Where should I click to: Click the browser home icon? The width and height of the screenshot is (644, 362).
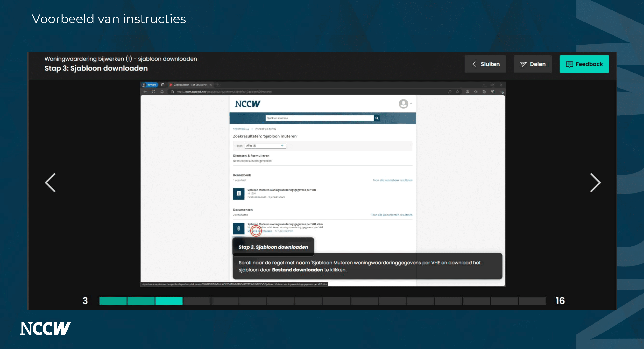point(162,92)
